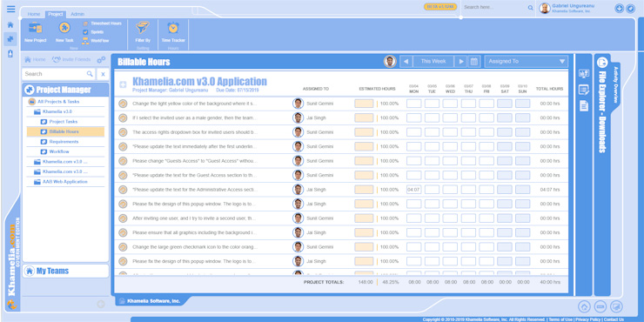Go to next week arrow button
The image size is (644, 322).
point(461,62)
